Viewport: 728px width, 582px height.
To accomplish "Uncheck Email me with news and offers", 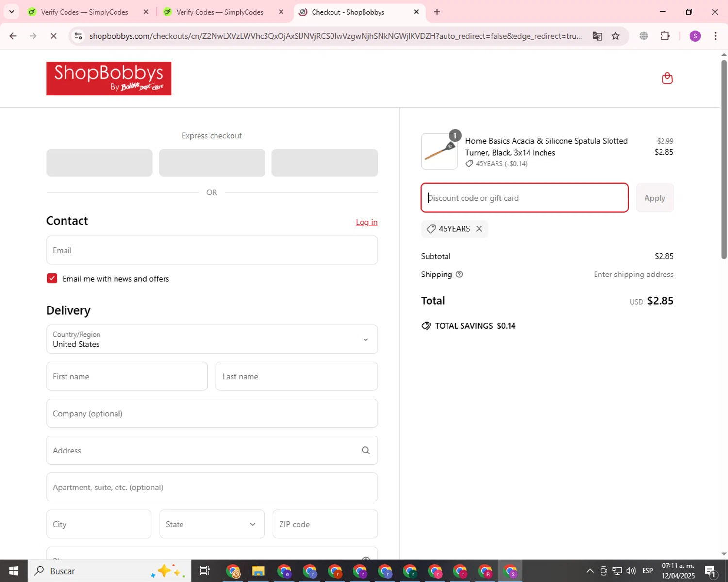I will 52,278.
